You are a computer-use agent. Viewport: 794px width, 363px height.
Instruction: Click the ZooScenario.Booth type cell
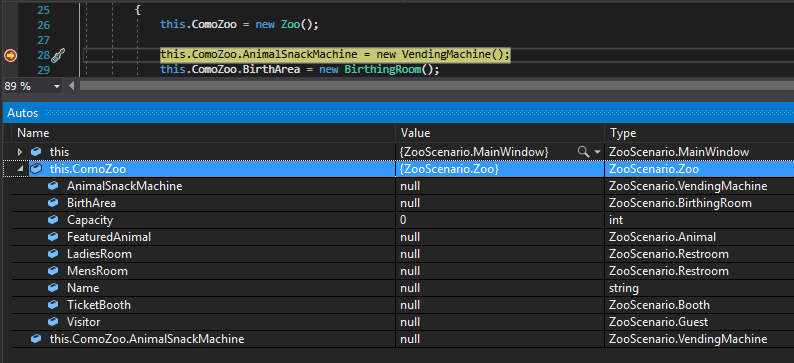[699, 305]
